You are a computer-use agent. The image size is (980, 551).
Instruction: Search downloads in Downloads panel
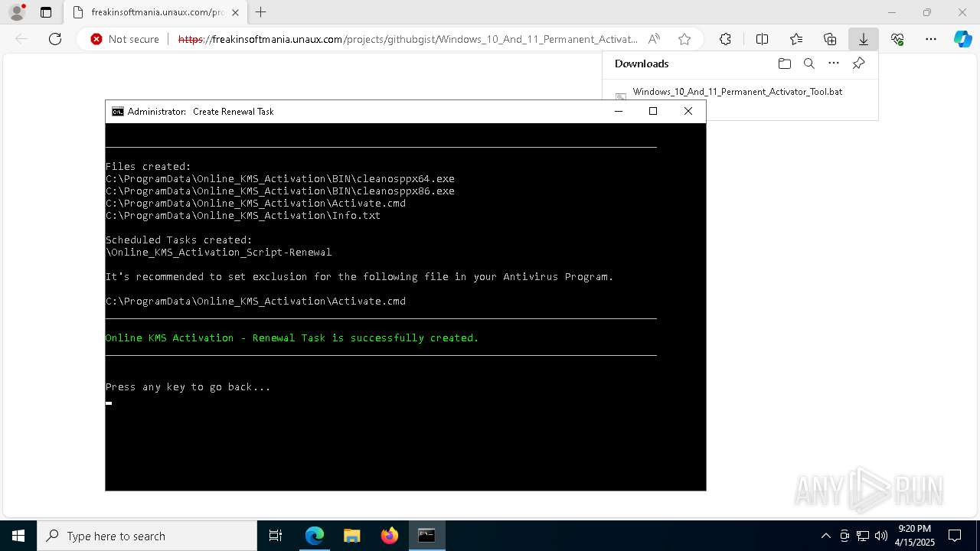pyautogui.click(x=808, y=64)
